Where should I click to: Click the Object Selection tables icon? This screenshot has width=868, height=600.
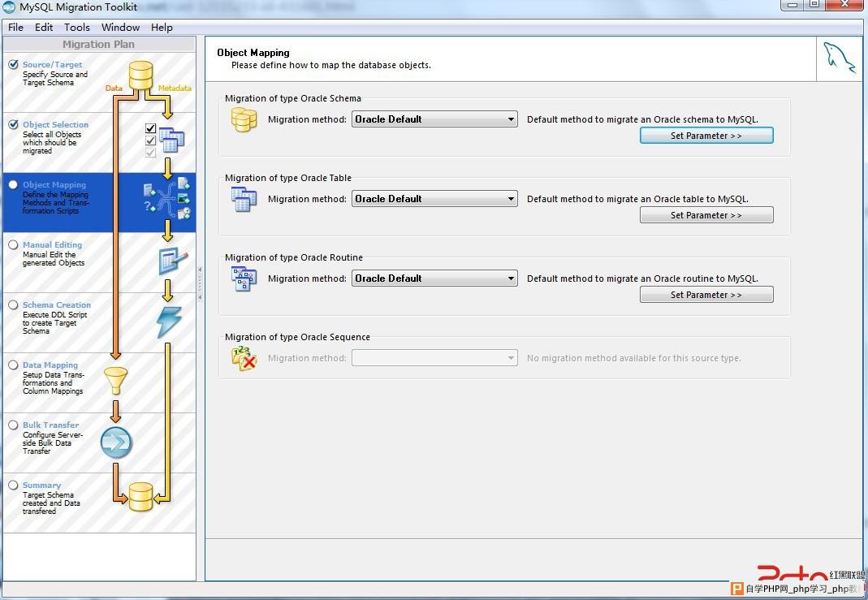coord(171,140)
